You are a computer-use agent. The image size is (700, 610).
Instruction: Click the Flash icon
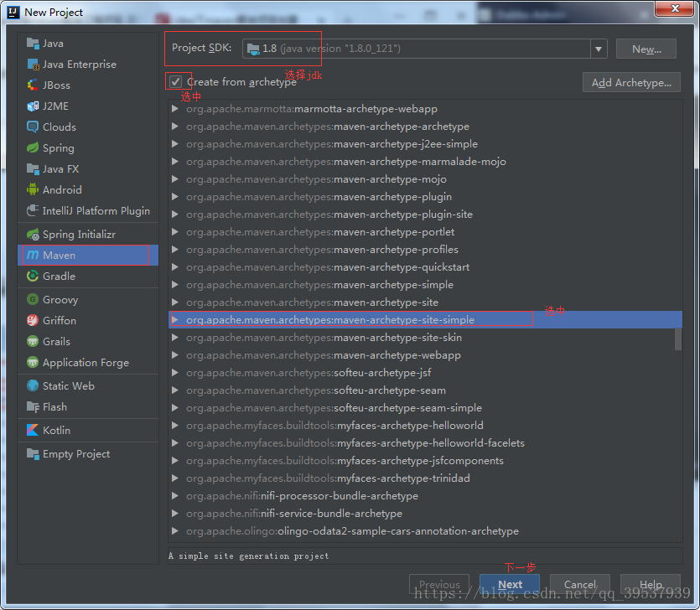33,407
